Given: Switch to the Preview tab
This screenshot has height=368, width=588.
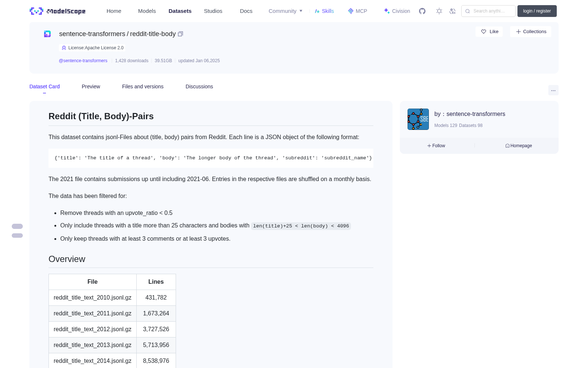Looking at the screenshot, I should pyautogui.click(x=91, y=86).
